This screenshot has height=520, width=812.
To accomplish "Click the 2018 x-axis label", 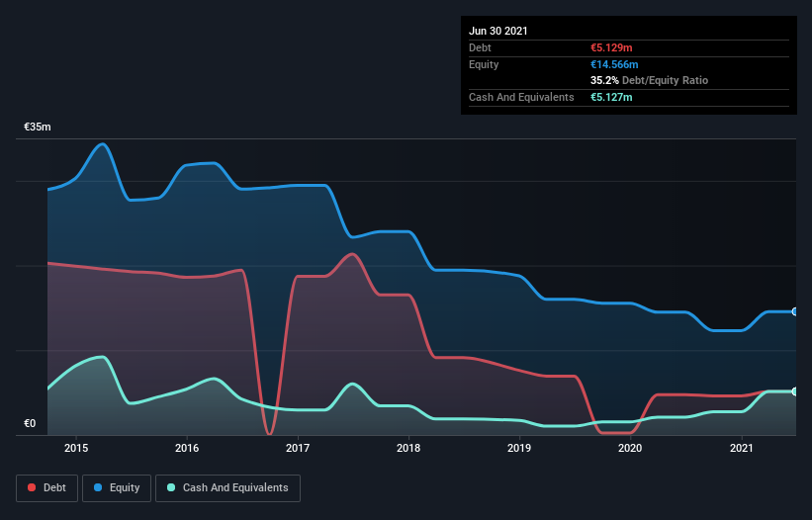I will (408, 448).
